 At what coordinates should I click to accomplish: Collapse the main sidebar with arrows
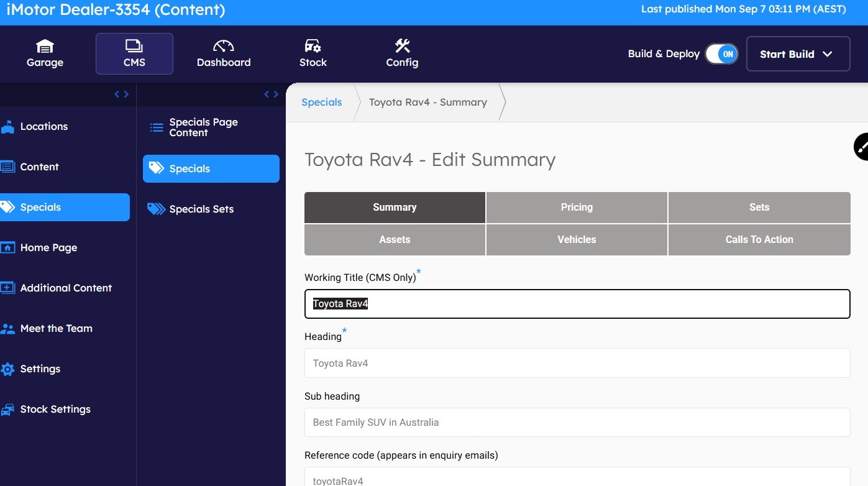122,94
